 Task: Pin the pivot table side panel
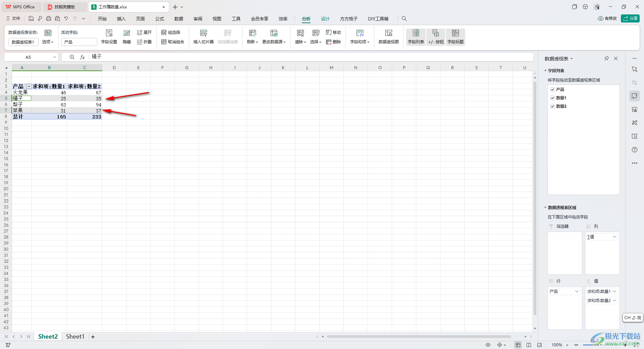click(606, 58)
